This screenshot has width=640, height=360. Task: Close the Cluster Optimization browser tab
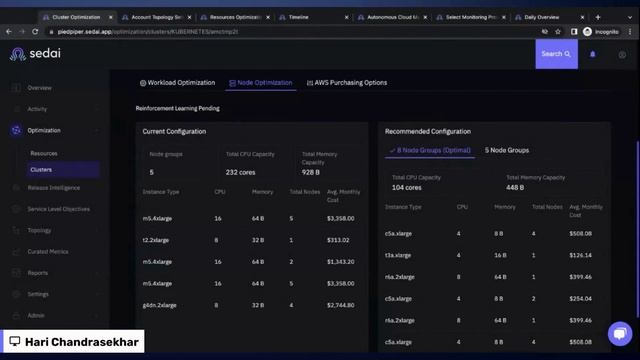click(x=111, y=17)
